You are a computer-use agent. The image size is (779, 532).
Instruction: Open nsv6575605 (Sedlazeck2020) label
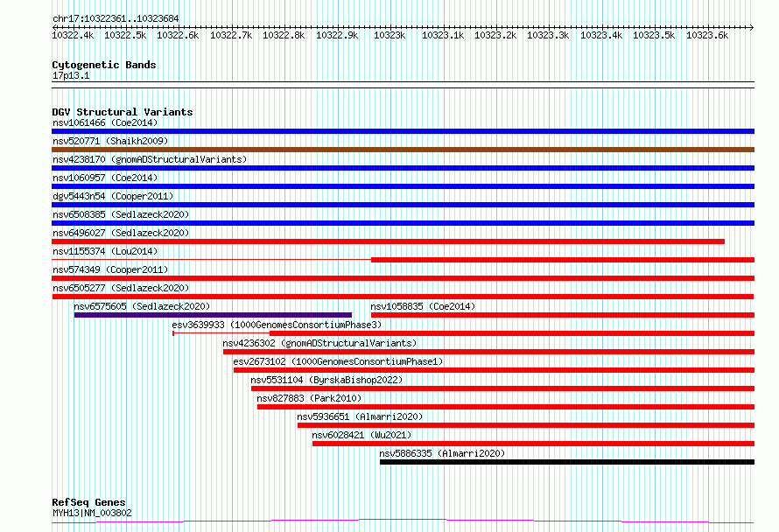pos(142,306)
